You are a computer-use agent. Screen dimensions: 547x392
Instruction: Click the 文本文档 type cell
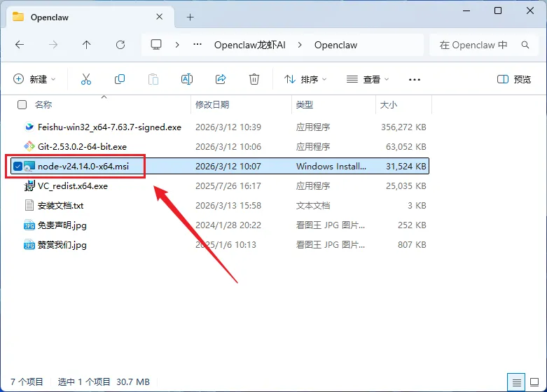313,206
